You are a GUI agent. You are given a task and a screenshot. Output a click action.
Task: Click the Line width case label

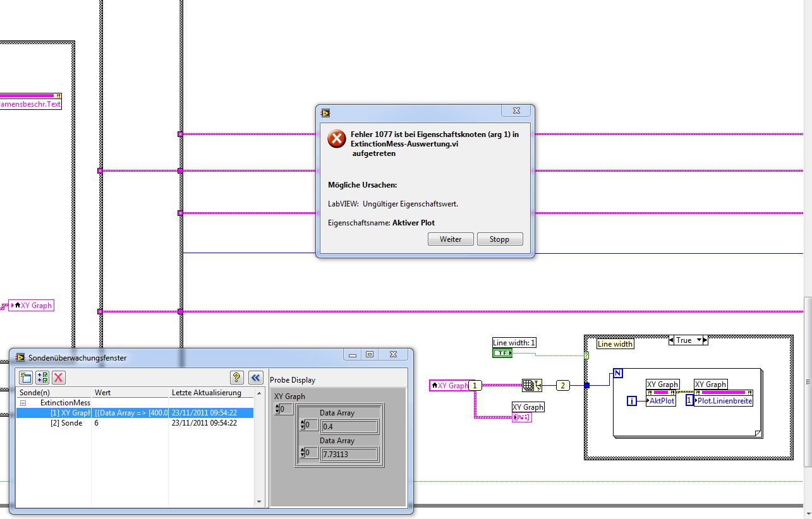615,344
